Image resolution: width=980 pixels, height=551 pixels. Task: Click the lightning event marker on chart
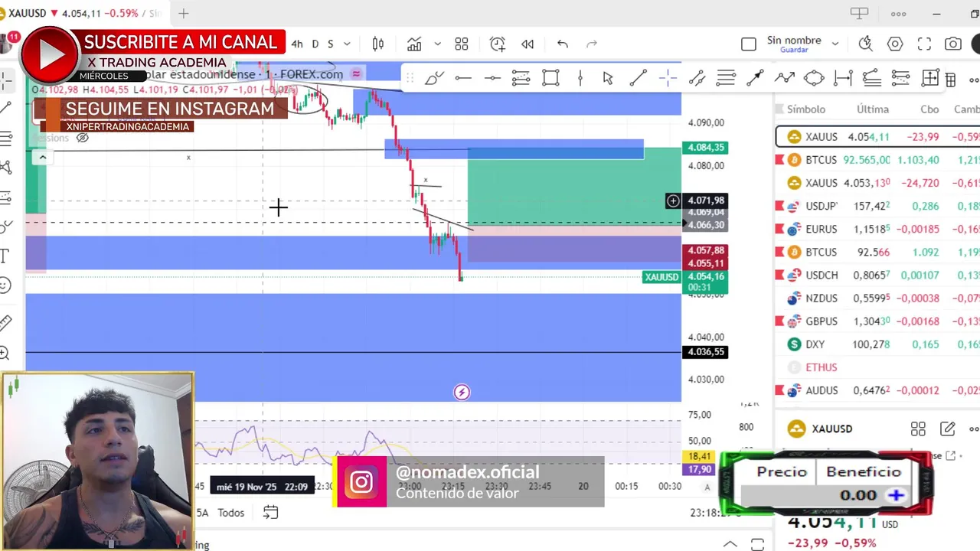462,393
